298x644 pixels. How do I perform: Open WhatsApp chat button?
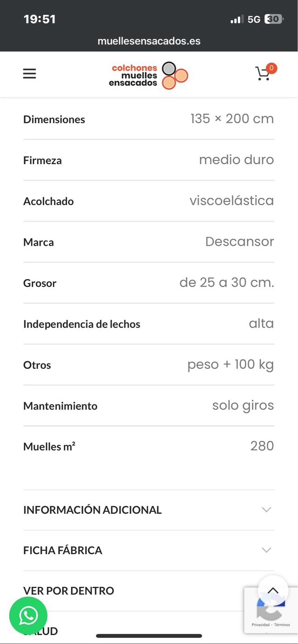(28, 616)
